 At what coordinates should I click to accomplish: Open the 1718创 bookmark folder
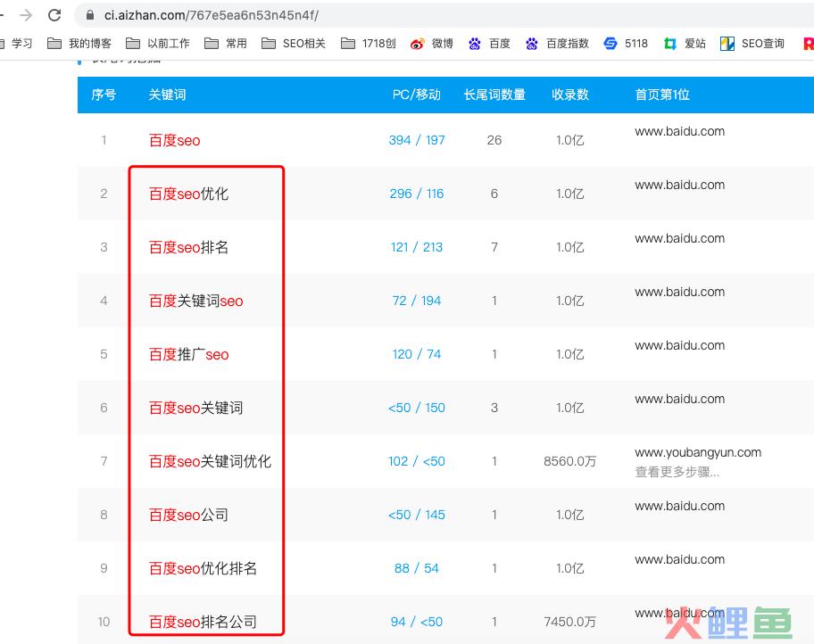(x=368, y=43)
